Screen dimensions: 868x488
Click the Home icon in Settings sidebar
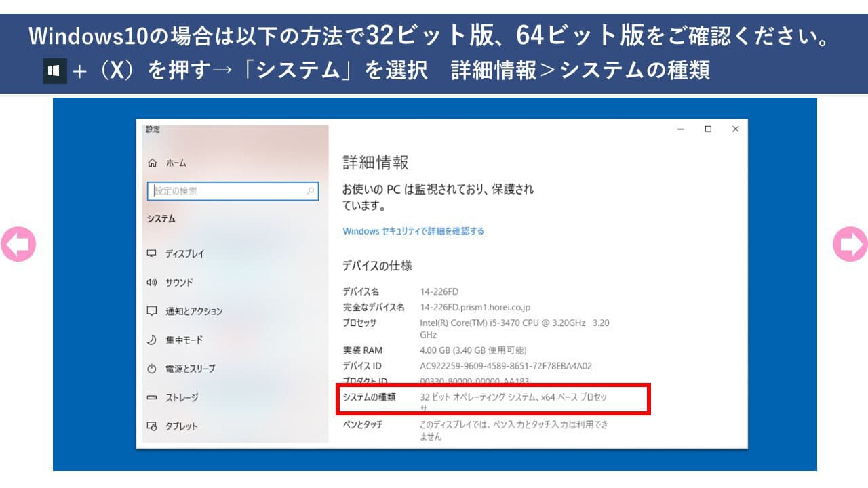pyautogui.click(x=152, y=163)
